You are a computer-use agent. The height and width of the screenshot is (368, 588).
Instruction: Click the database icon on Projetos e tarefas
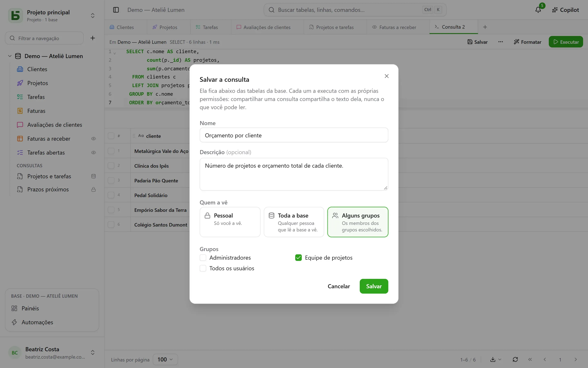click(93, 176)
